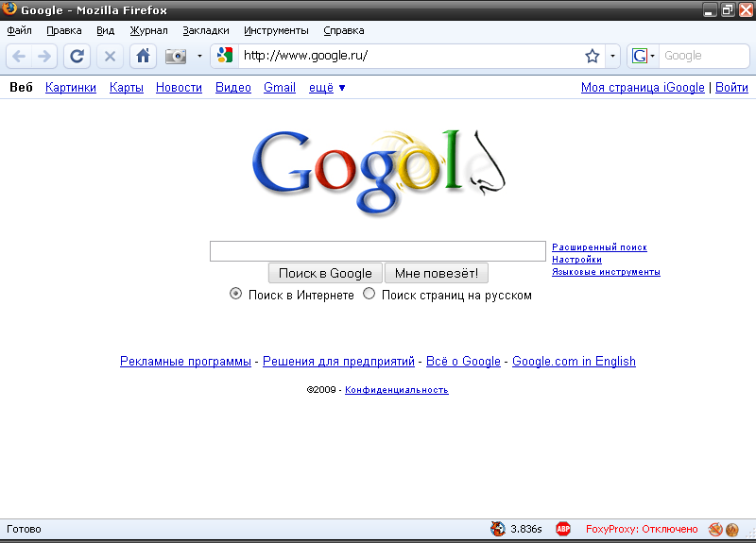Screen dimensions: 756x543
Task: Focus the http://www.google.ru/ address field
Action: (x=410, y=56)
